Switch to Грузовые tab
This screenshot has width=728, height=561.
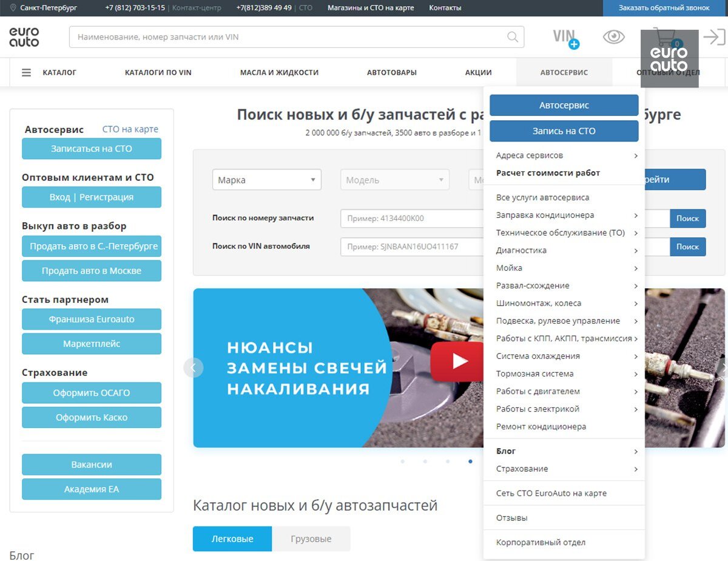pyautogui.click(x=311, y=539)
